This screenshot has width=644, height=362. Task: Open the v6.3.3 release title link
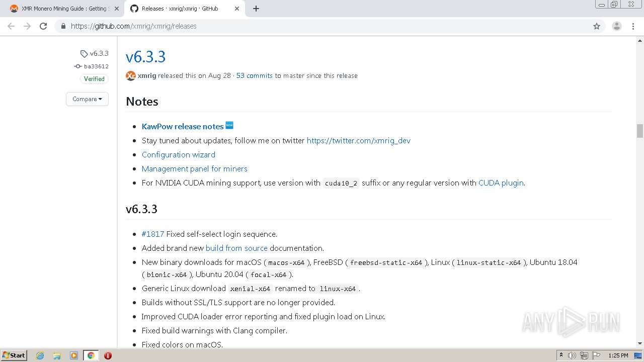tap(145, 57)
